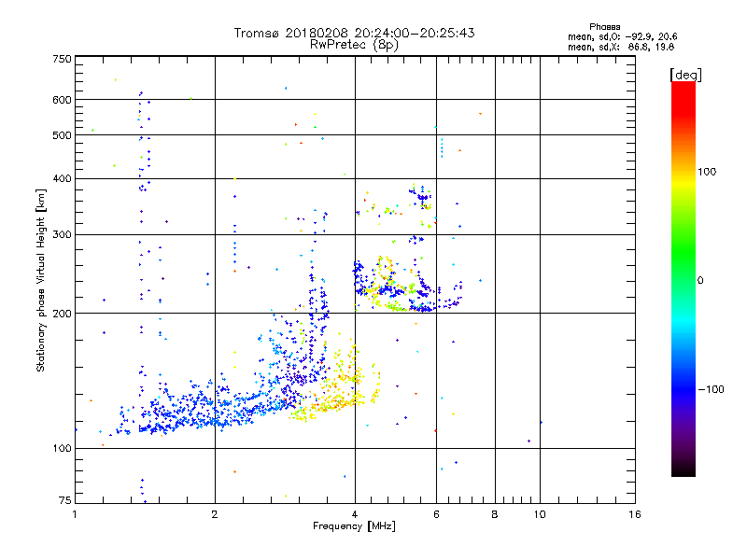
Task: Select the 'RwPretec (8p)' subtitle text
Action: (x=354, y=45)
